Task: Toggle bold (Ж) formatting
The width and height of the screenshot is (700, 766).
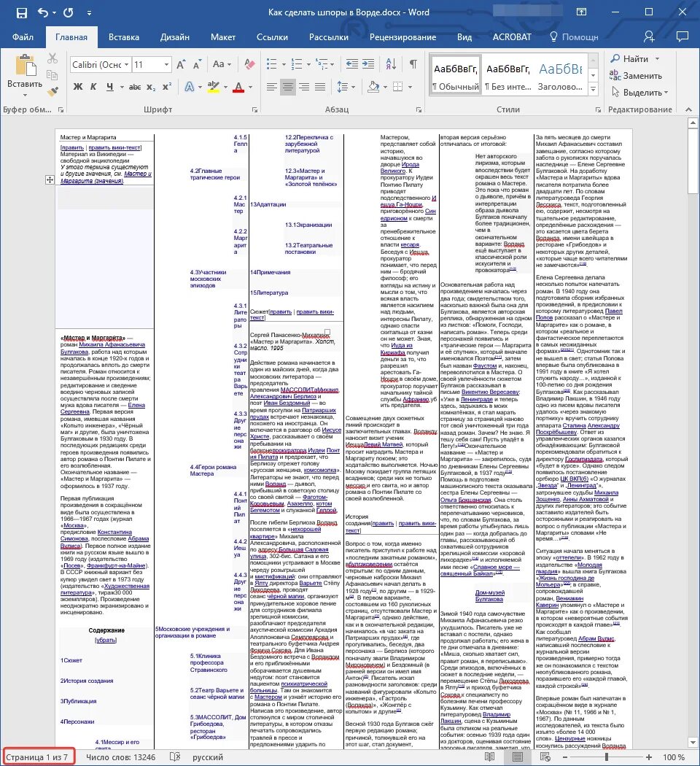Action: [x=77, y=87]
